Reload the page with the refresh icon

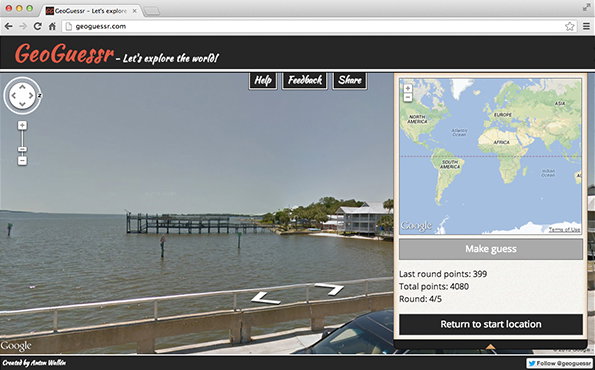tap(38, 26)
